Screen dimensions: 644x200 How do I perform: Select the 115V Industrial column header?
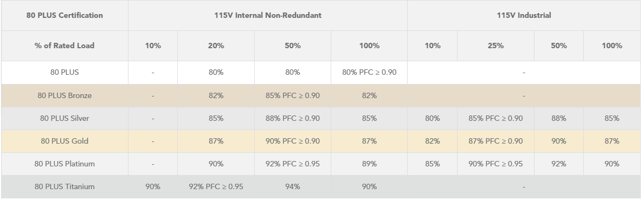pos(524,16)
